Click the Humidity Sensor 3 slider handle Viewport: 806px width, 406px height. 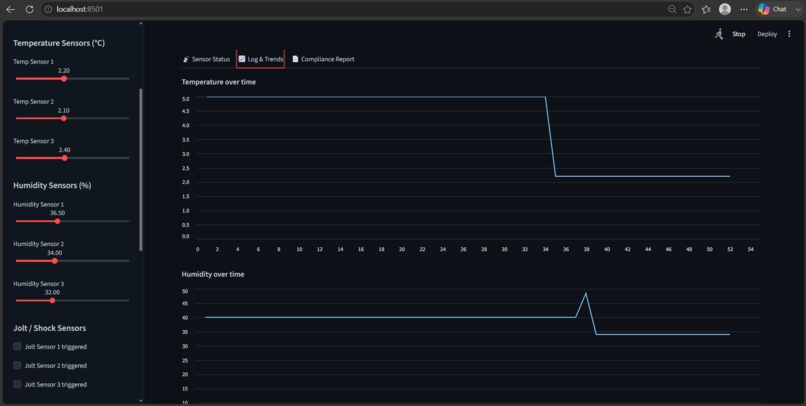(52, 300)
